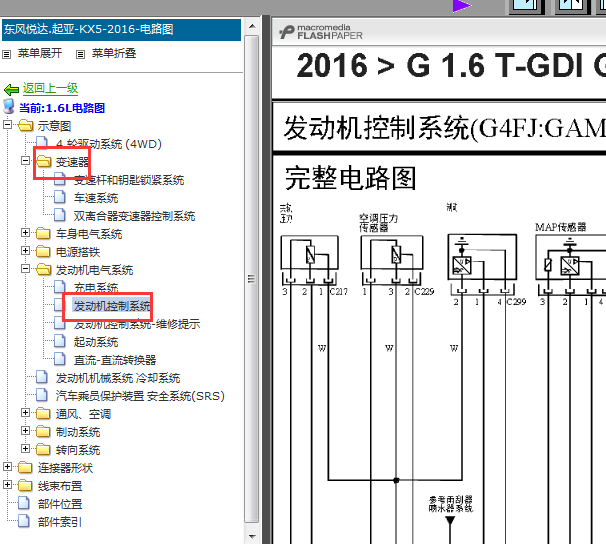Image resolution: width=606 pixels, height=544 pixels.
Task: Expand the 转向系统 folder
Action: pyautogui.click(x=25, y=449)
